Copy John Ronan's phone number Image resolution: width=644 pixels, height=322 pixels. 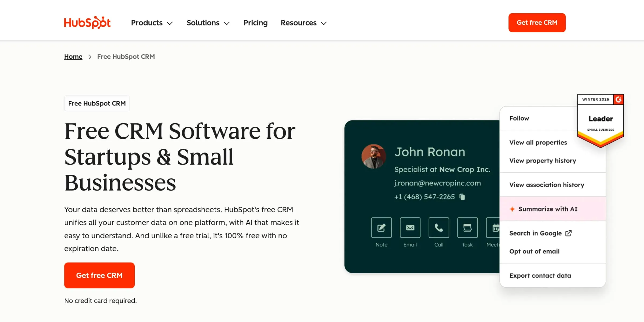462,197
